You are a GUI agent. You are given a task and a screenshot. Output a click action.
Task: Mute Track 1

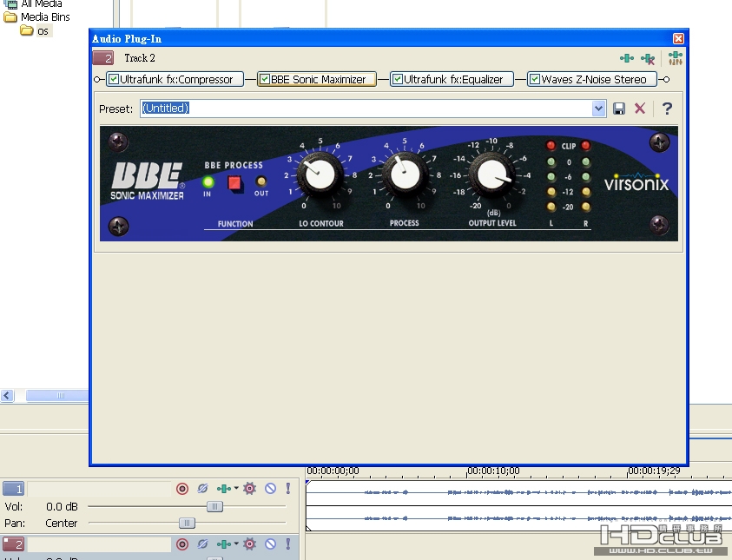[270, 489]
